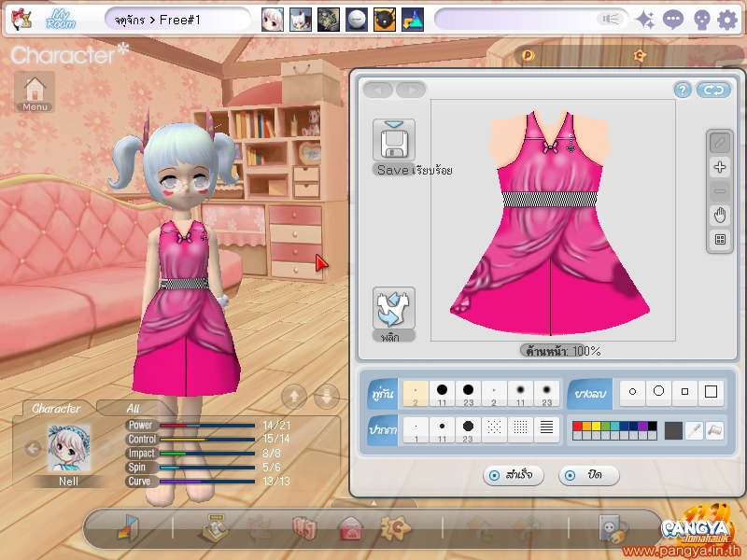Select pen size 11
The height and width of the screenshot is (560, 747).
(x=442, y=430)
